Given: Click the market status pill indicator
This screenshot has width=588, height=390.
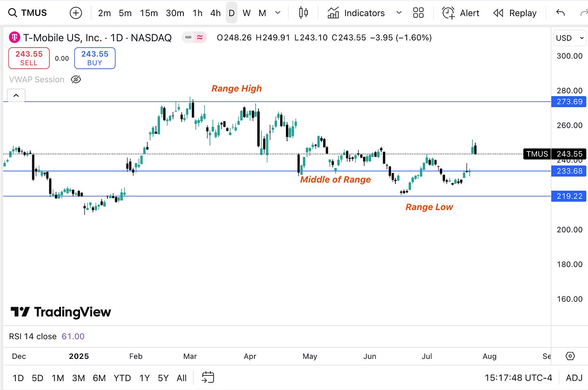Looking at the screenshot, I should [x=194, y=38].
